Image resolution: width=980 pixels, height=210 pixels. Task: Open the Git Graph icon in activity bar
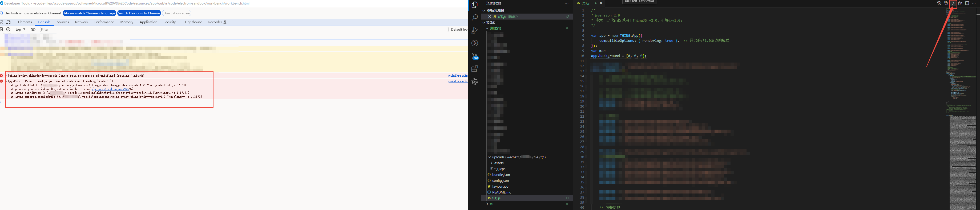click(x=474, y=43)
